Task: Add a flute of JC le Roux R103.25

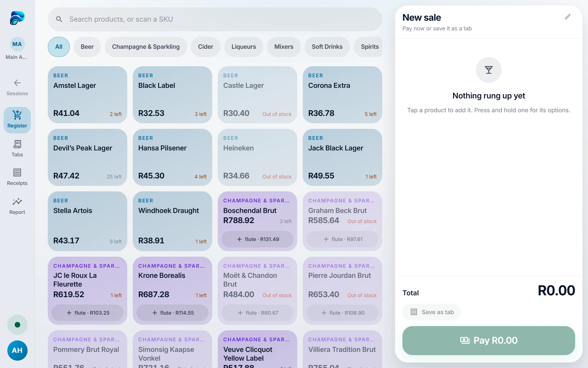Action: coord(88,313)
